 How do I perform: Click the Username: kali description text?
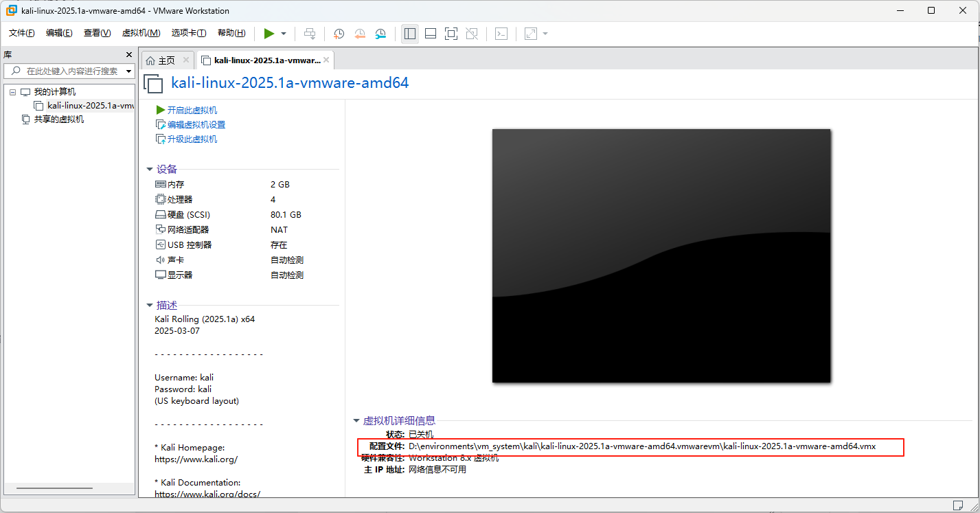[184, 377]
